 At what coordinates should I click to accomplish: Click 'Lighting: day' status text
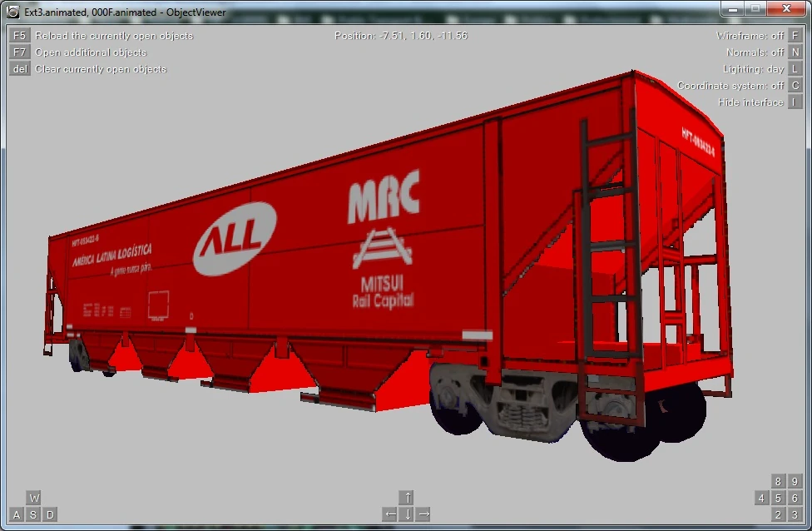(x=754, y=69)
